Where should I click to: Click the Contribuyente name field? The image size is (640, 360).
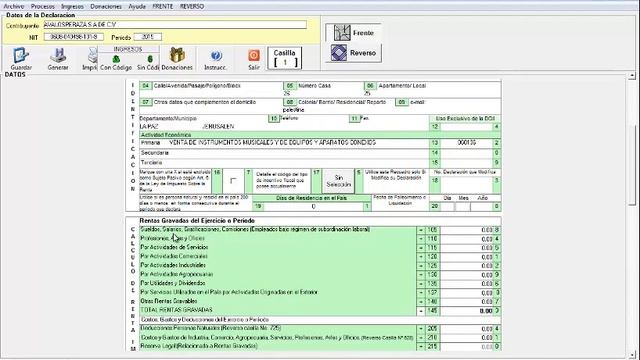tap(175, 25)
